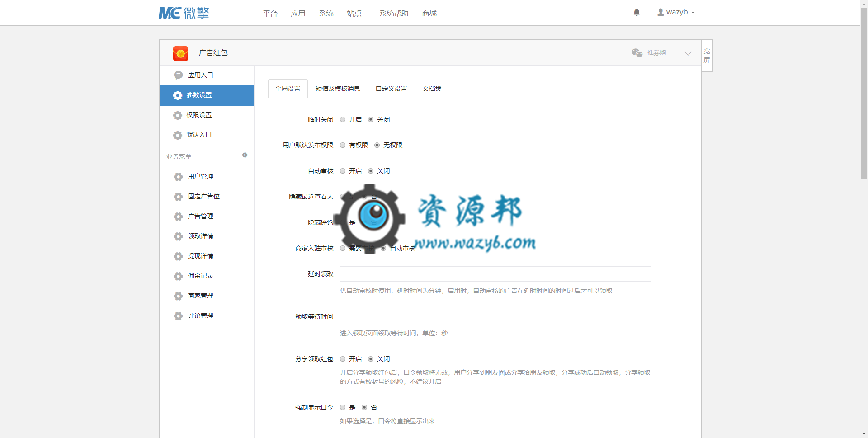Go to 商城 in top navigation
868x438 pixels.
coord(429,13)
